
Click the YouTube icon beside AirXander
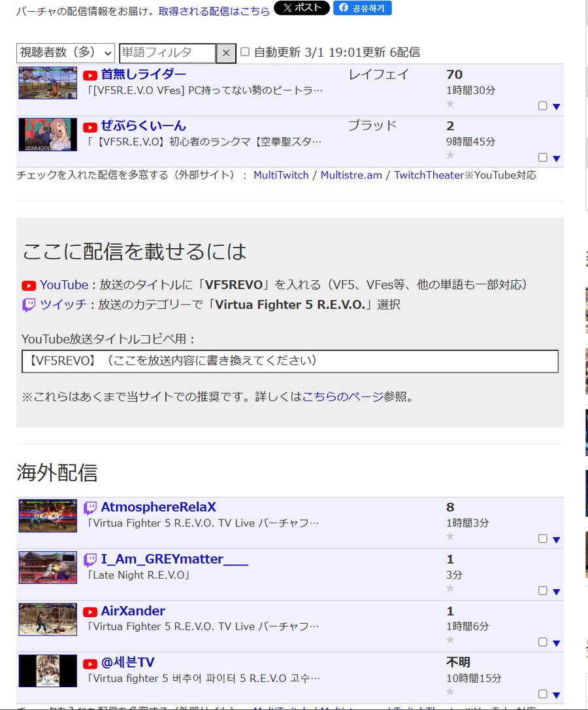tap(91, 611)
